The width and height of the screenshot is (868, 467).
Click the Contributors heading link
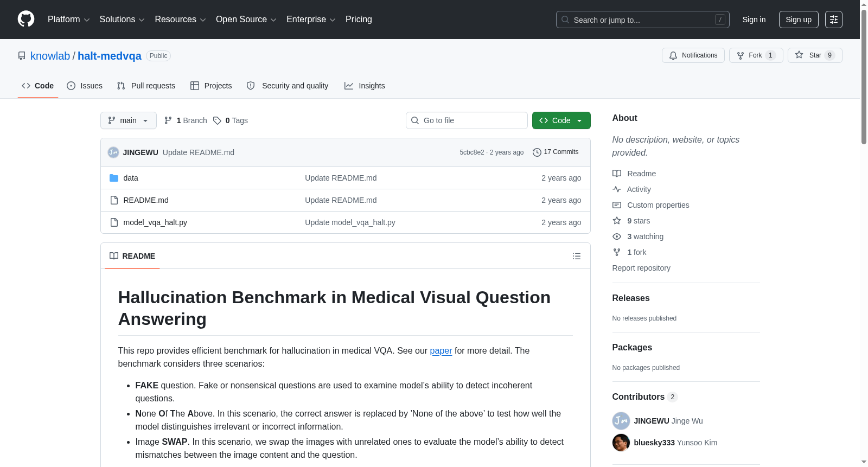tap(645, 397)
